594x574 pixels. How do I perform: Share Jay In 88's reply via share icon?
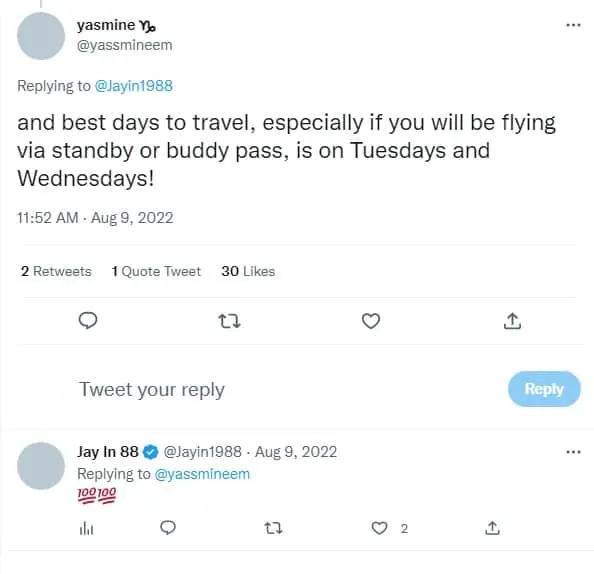492,528
